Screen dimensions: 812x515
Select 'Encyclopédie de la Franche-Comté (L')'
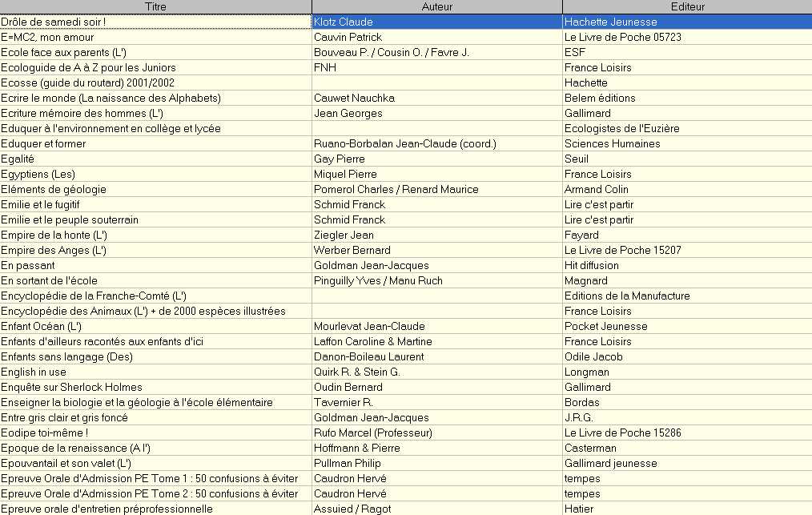point(94,296)
